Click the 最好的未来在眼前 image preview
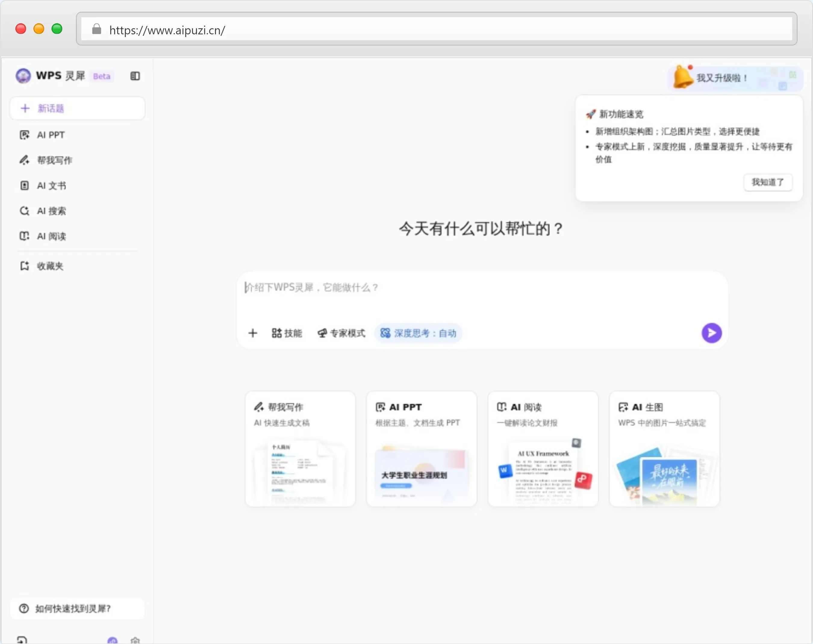This screenshot has height=644, width=813. pos(669,481)
